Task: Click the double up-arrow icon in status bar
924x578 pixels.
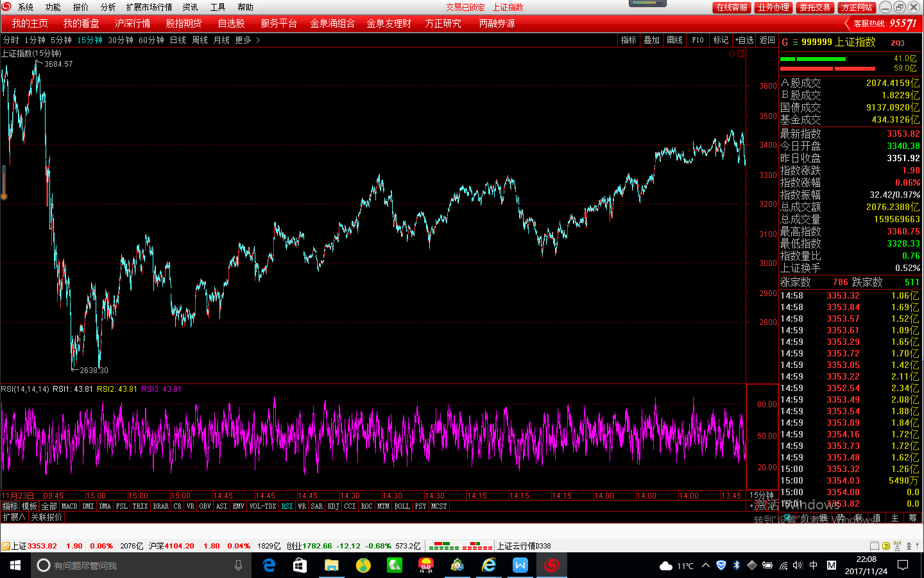Action: (909, 546)
